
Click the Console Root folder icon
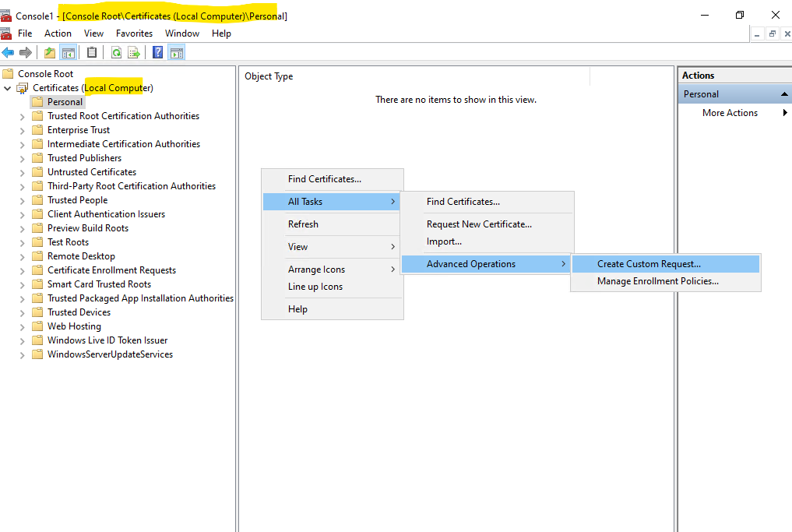point(8,74)
